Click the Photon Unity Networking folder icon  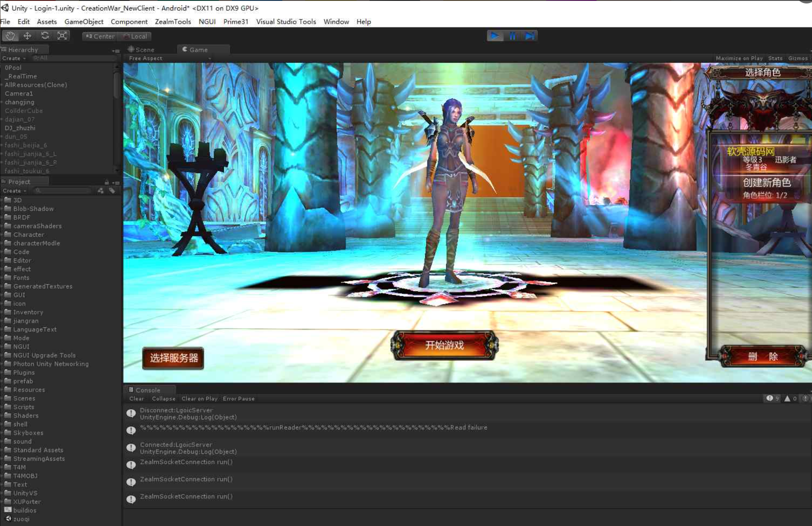click(8, 364)
